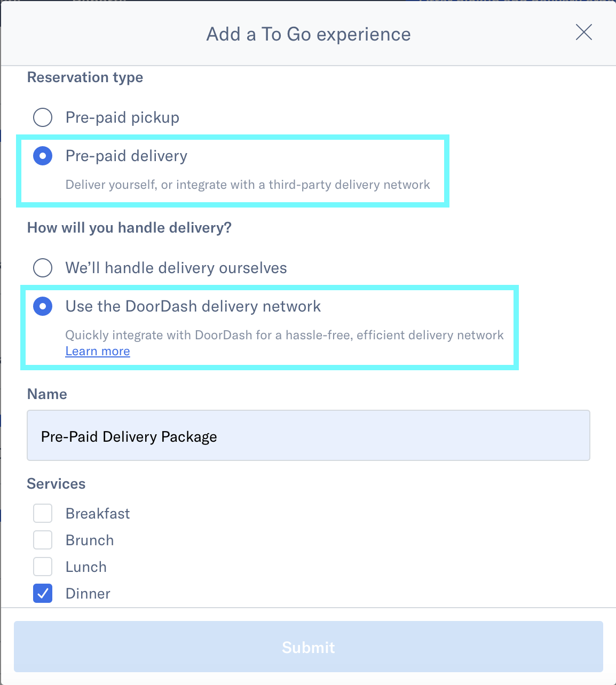Click the Dinner label text
The image size is (616, 685).
[88, 593]
